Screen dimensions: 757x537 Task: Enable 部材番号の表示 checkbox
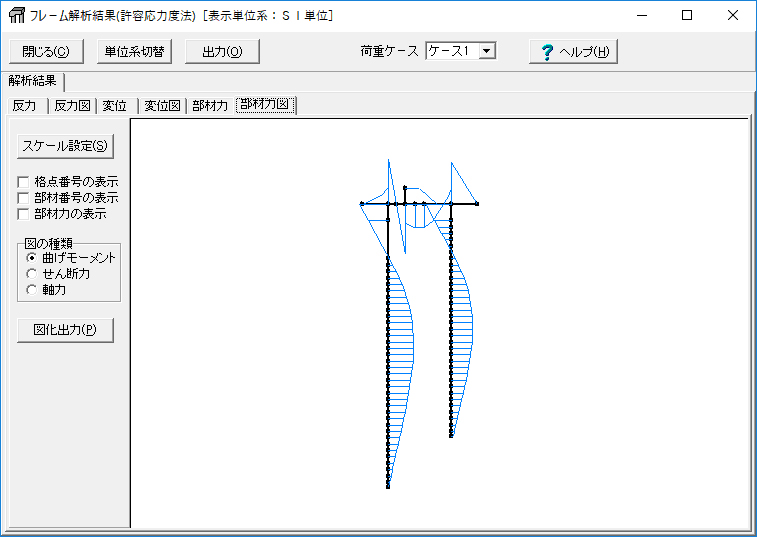coord(23,198)
